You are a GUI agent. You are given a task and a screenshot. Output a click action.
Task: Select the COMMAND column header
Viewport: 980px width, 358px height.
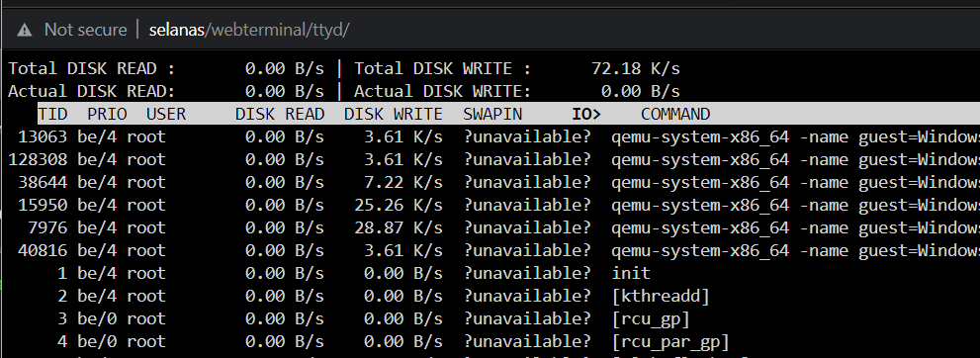click(x=675, y=114)
